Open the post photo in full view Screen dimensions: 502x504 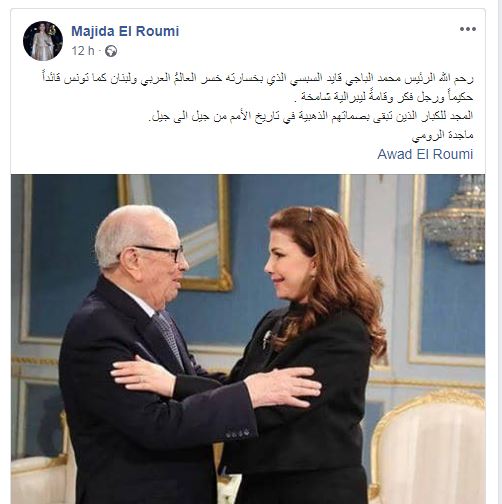tap(248, 339)
